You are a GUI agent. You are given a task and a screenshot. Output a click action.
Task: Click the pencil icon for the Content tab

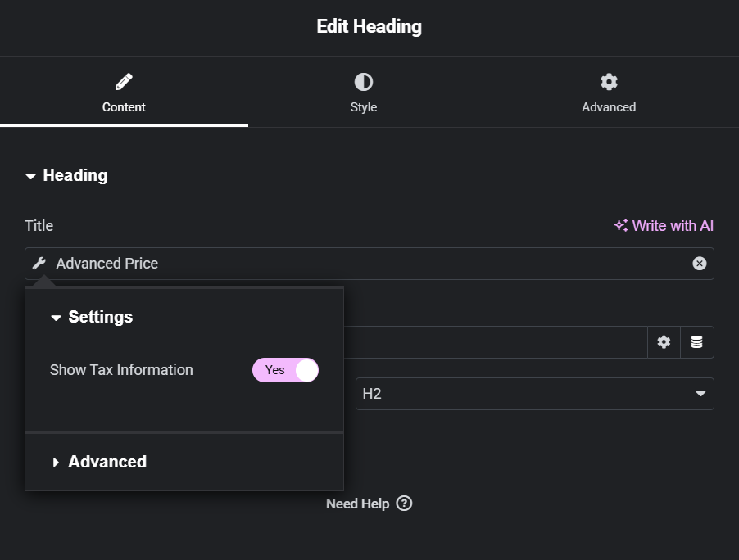124,82
